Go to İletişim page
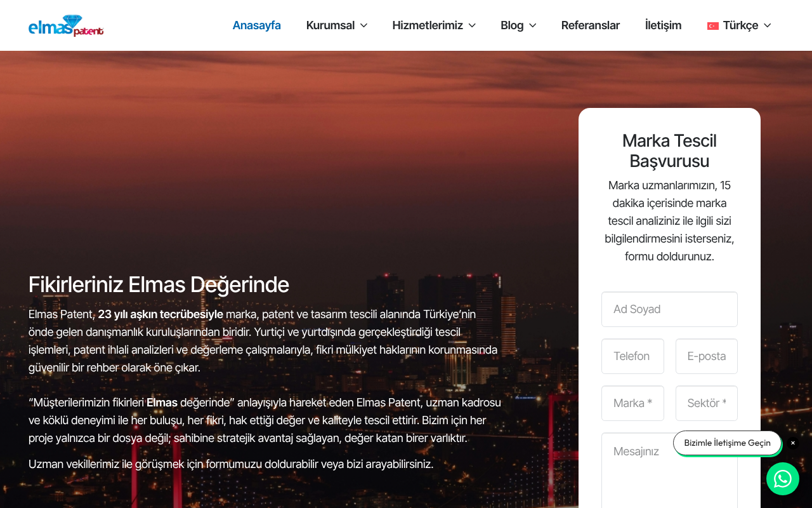The width and height of the screenshot is (812, 508). [663, 25]
